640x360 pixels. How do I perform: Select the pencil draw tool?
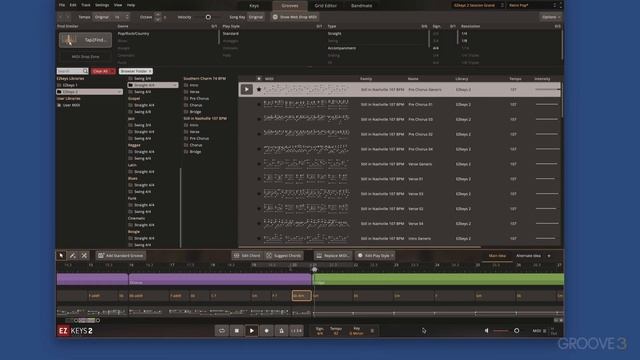point(73,256)
